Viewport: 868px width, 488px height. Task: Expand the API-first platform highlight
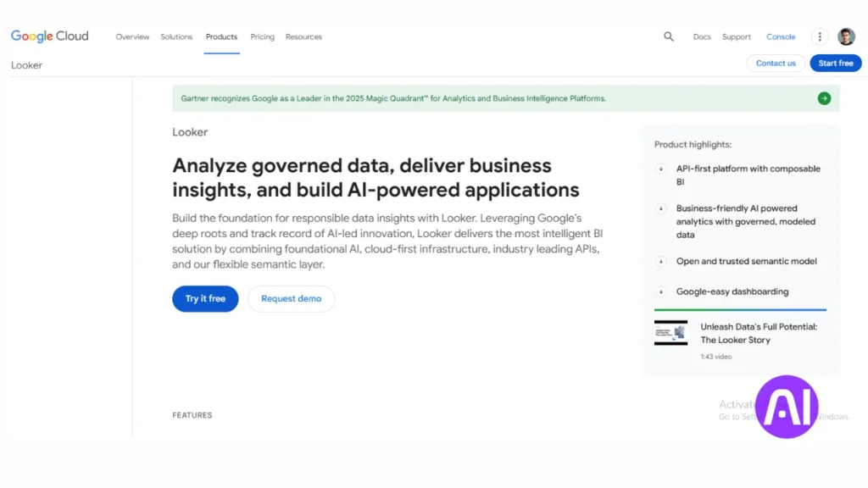coord(661,170)
